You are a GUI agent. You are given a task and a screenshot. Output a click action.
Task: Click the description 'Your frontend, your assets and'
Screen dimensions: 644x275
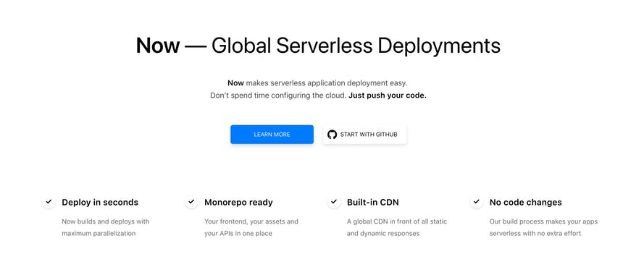[x=251, y=221]
